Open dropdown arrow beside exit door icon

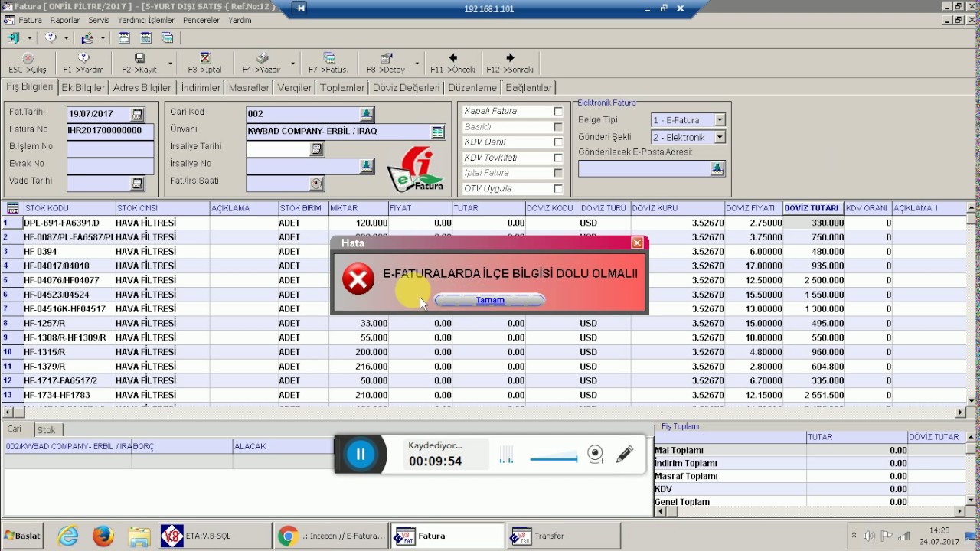30,38
